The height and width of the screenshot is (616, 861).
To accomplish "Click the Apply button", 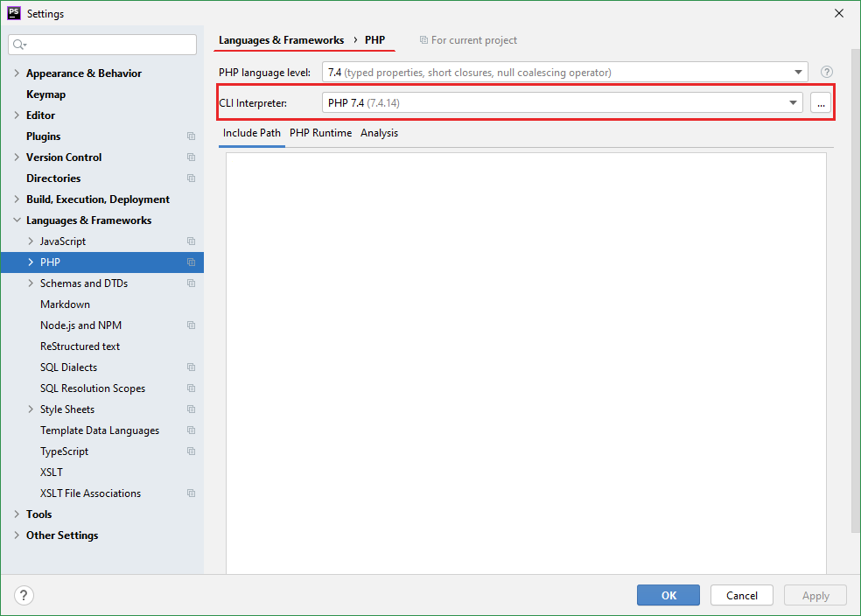I will click(815, 595).
